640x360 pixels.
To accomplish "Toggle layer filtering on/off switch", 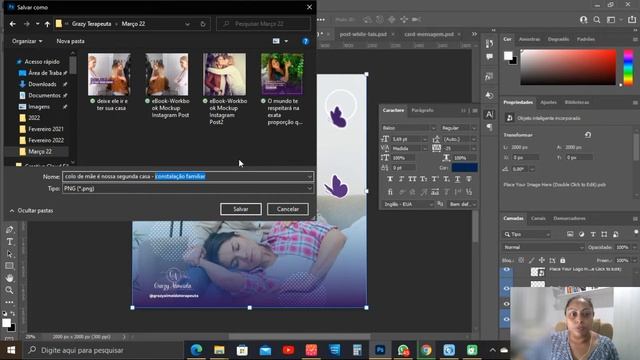I will [x=636, y=232].
